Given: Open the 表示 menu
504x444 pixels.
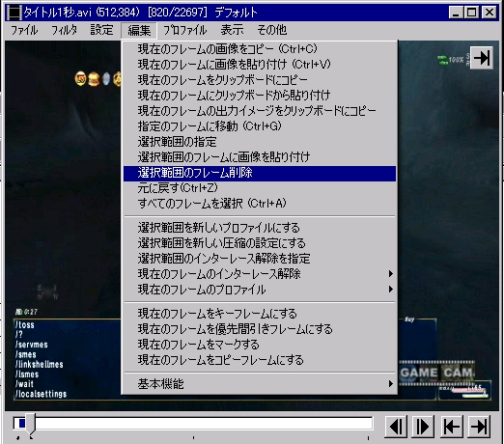Looking at the screenshot, I should (x=232, y=30).
